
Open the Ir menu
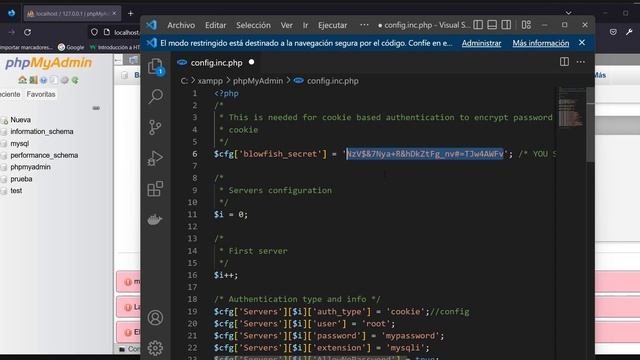click(305, 25)
